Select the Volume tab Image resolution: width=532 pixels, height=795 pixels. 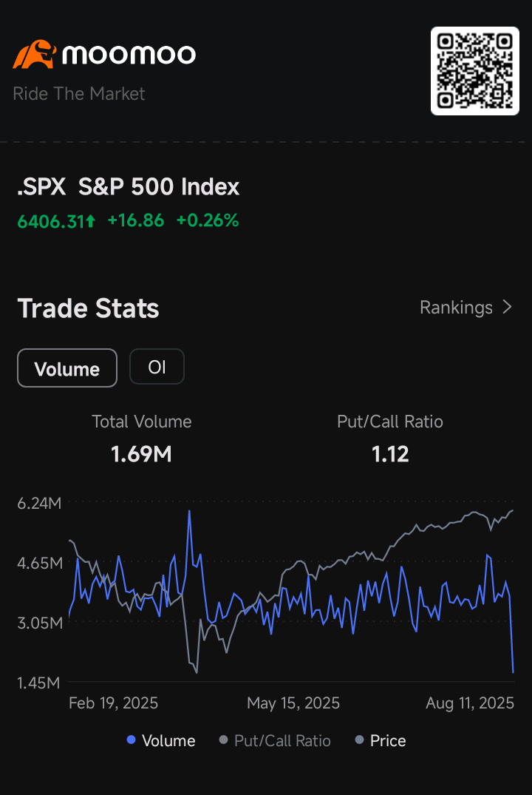[67, 368]
